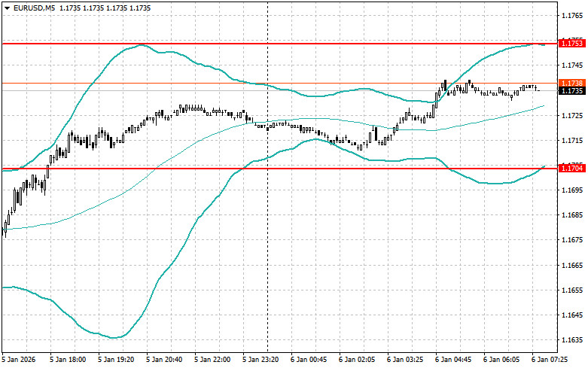Click the 6 Jan 02:05 time label
The image size is (588, 368).
click(x=357, y=360)
